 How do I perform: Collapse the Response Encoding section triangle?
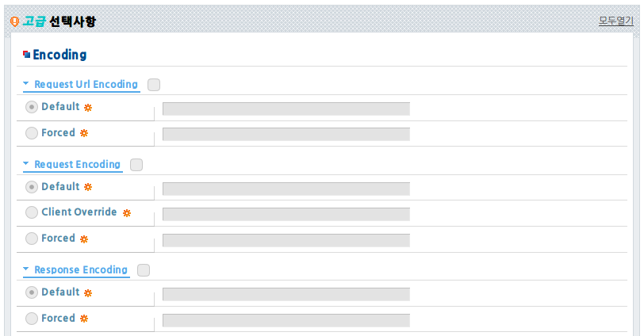[x=26, y=269]
